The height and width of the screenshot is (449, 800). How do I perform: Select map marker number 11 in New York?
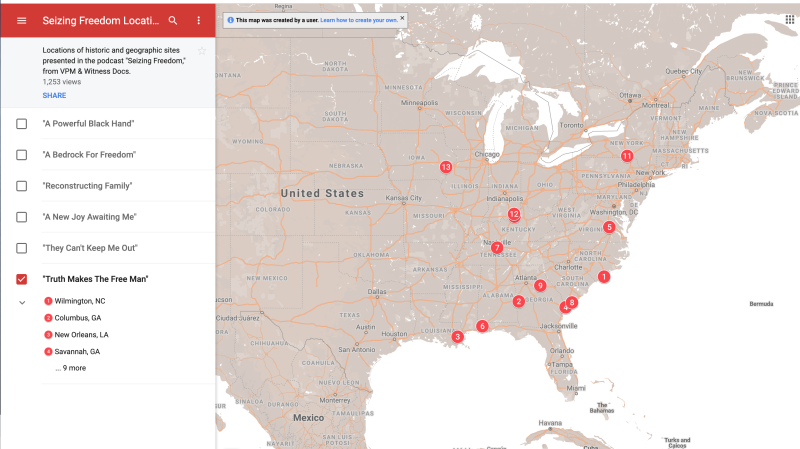click(627, 156)
